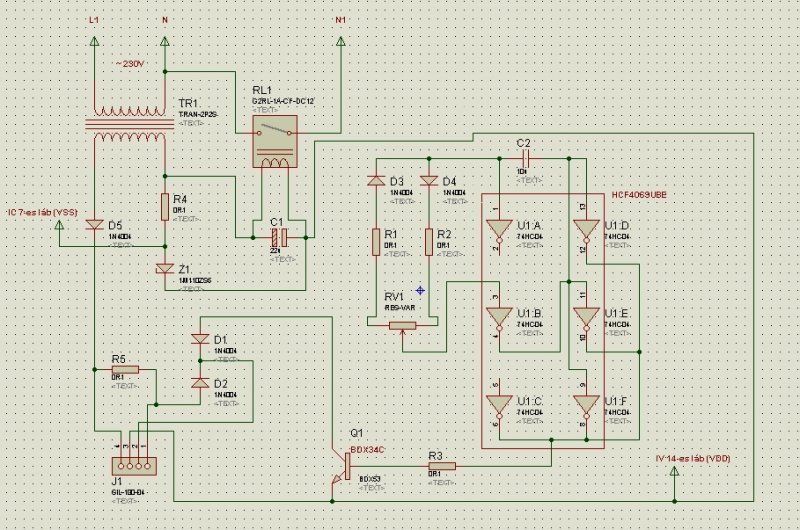The height and width of the screenshot is (530, 800).
Task: Select the N1 terminal arrow
Action: point(341,41)
